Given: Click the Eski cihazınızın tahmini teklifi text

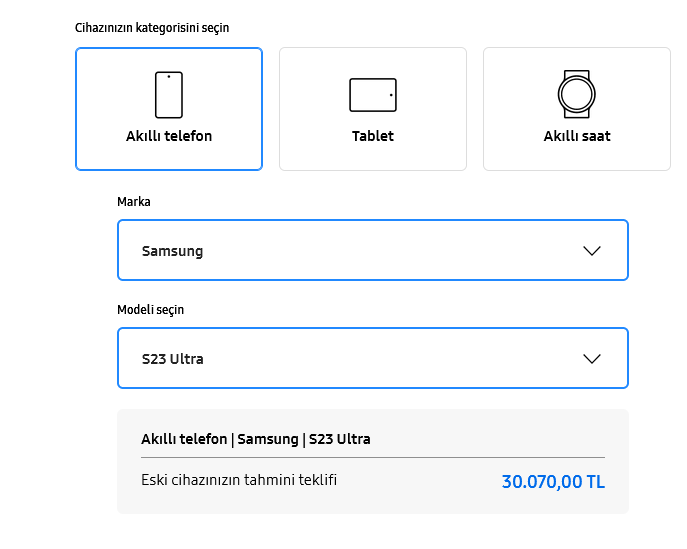Looking at the screenshot, I should (x=239, y=480).
